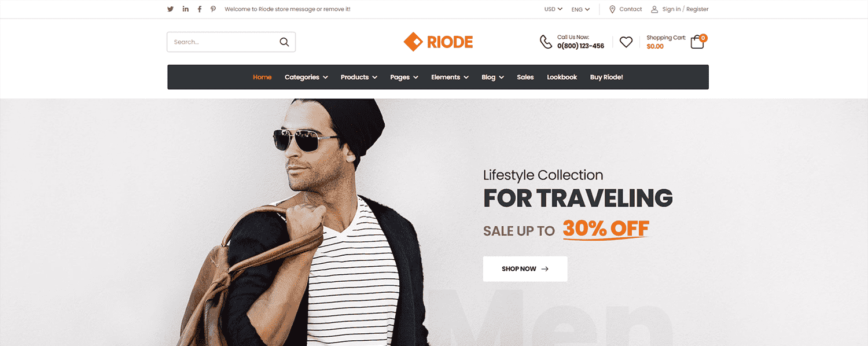Expand the ENG language dropdown
Viewport: 868px width, 346px height.
click(x=580, y=9)
